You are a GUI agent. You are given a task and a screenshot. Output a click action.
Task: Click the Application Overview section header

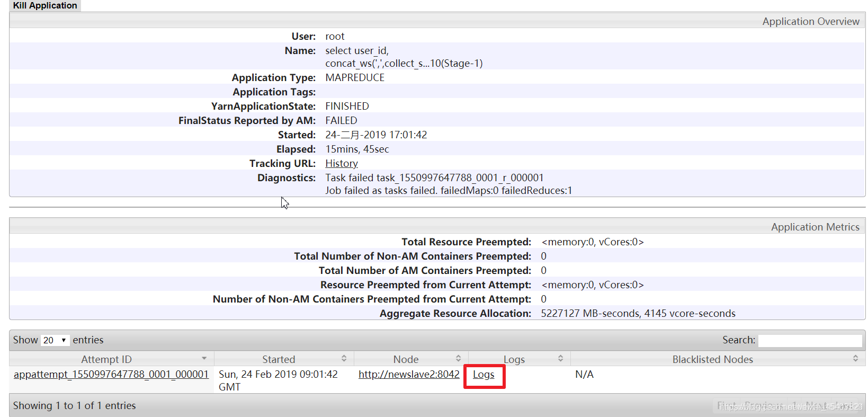811,21
